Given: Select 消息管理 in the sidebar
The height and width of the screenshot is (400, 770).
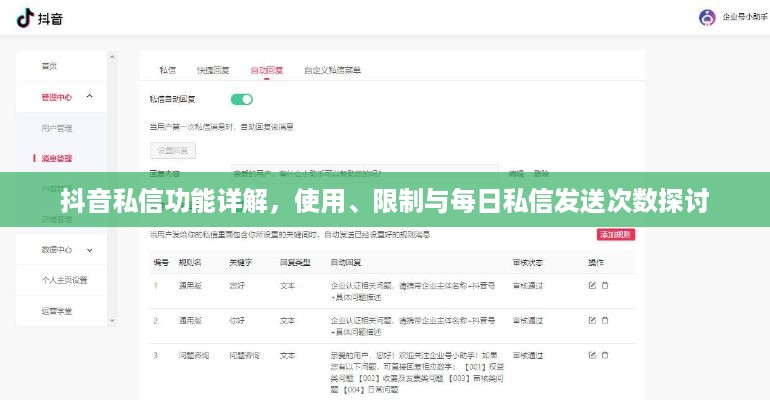Looking at the screenshot, I should [56, 158].
